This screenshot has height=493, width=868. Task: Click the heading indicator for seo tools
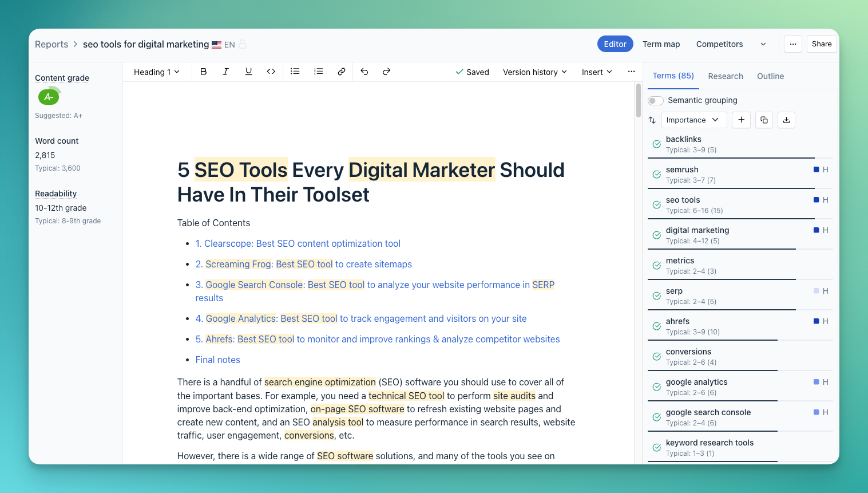[x=821, y=200]
